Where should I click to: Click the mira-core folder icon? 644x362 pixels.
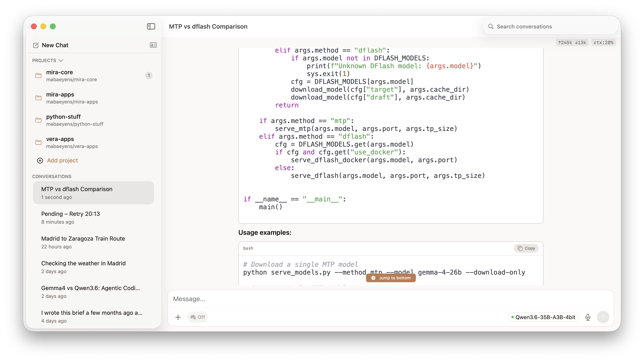coord(38,75)
